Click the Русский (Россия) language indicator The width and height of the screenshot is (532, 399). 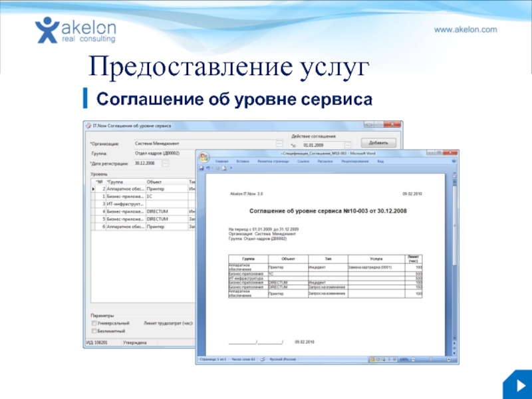tap(283, 359)
